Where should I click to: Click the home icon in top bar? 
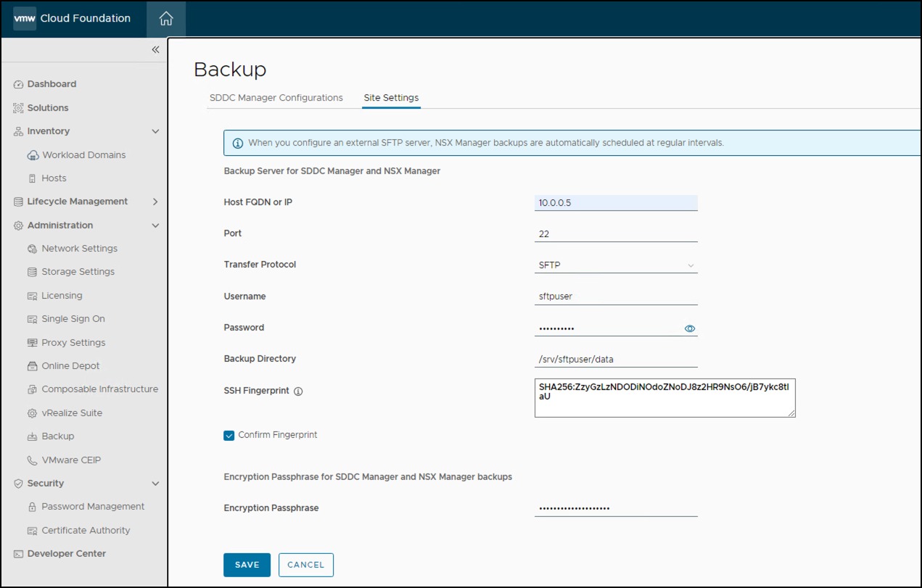click(x=166, y=19)
